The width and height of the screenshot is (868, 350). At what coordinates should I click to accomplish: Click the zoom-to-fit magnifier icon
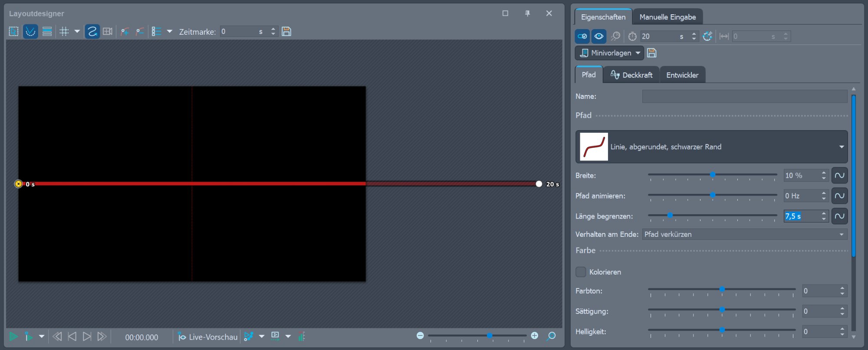(x=551, y=336)
